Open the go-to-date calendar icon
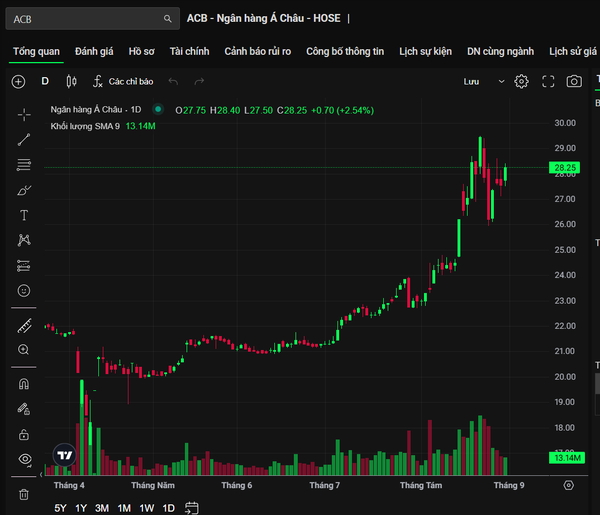Screen dimensions: 600x515 click(192, 508)
